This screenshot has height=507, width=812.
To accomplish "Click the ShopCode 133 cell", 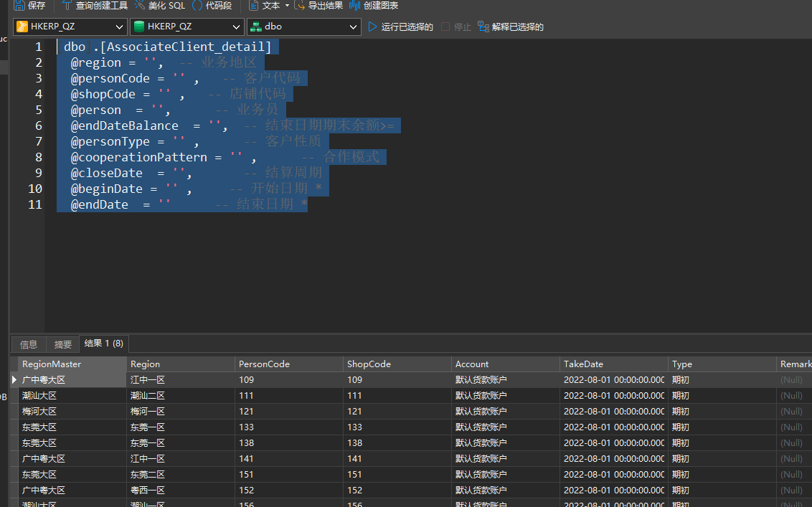I will coord(397,427).
